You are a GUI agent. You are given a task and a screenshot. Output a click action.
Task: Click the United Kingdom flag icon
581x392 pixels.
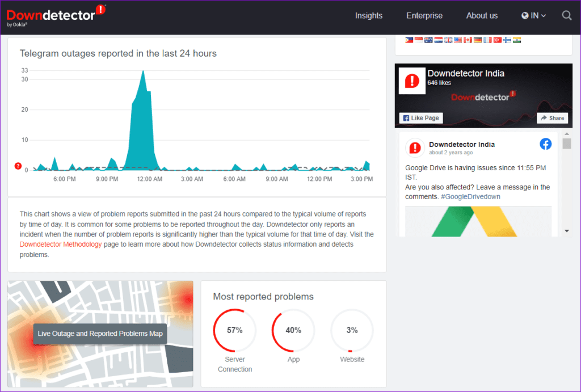pos(448,40)
